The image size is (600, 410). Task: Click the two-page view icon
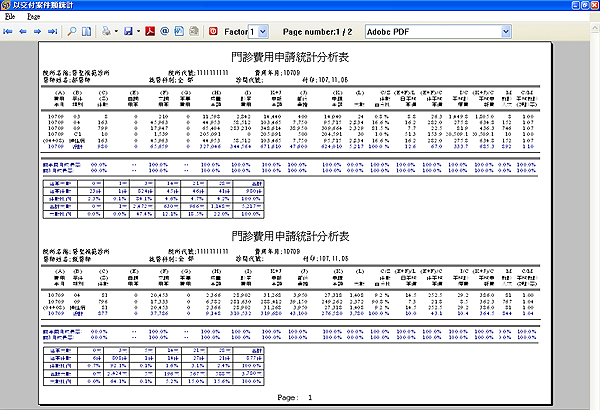(x=87, y=32)
